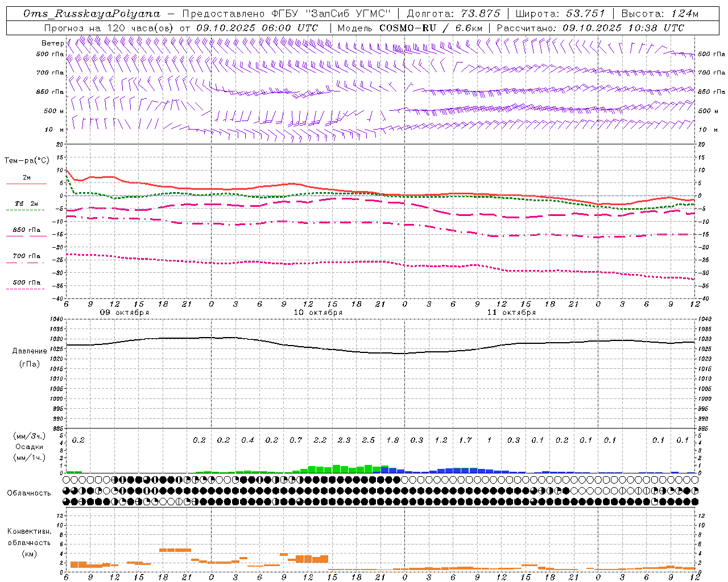This screenshot has width=728, height=582.
Task: Click the precipitation value 1.7
Action: pyautogui.click(x=465, y=440)
